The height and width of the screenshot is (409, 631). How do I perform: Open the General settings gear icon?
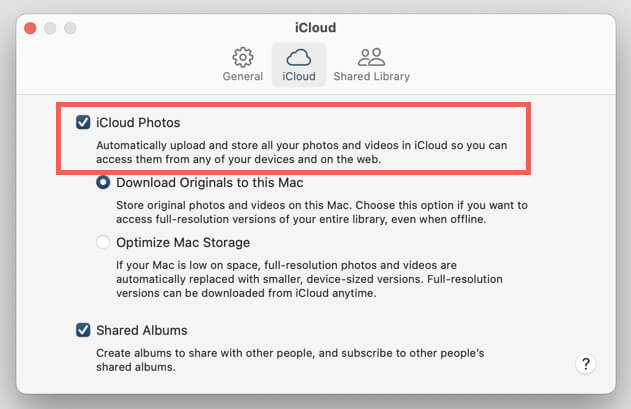243,57
